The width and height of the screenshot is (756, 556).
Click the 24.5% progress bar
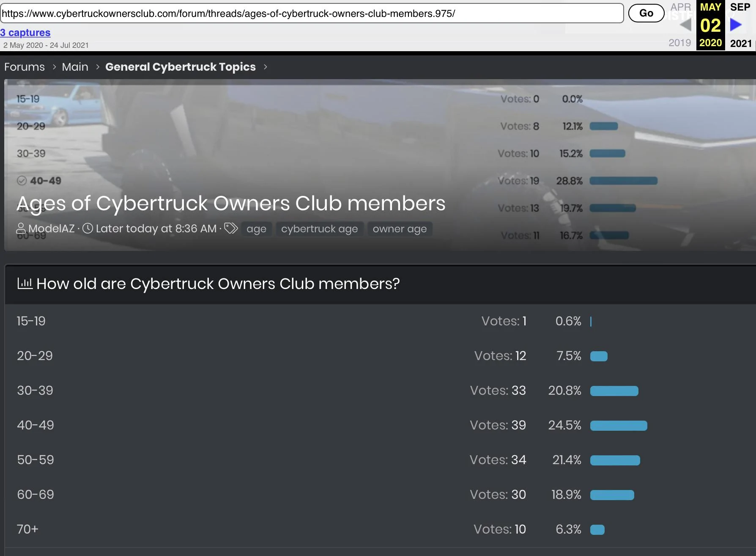click(x=619, y=426)
